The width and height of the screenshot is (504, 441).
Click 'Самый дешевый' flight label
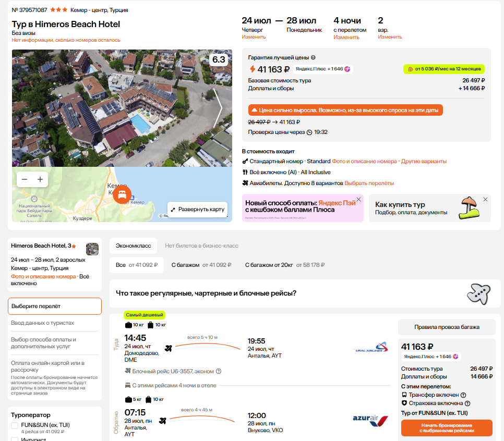coord(145,315)
